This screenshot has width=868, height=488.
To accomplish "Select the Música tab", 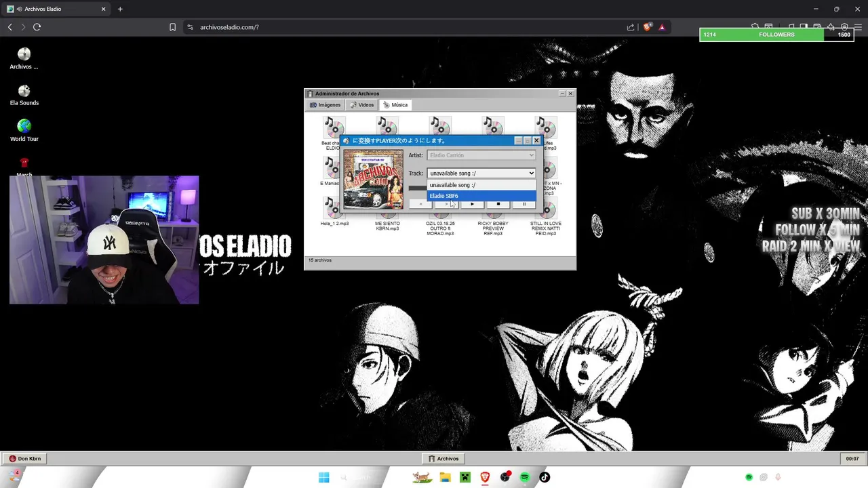I will tap(395, 105).
